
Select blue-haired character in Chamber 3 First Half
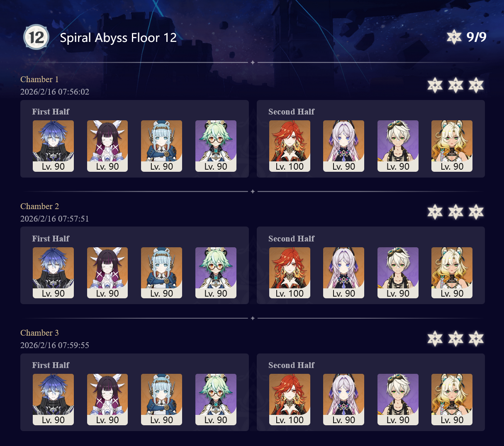[x=54, y=400]
